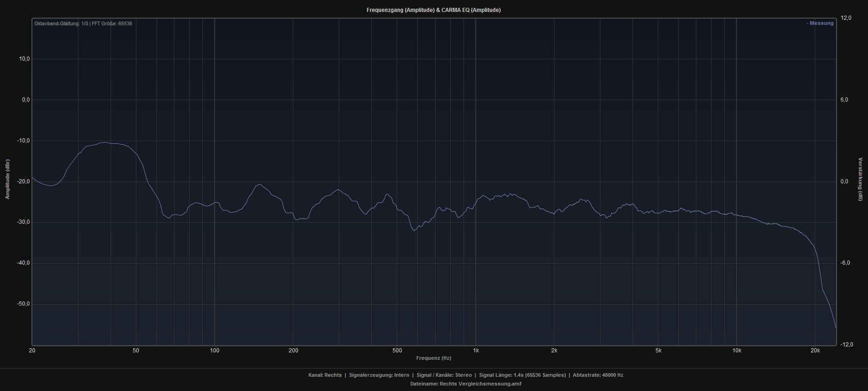The image size is (868, 391).
Task: Click the 1k tick on frequency axis
Action: [476, 351]
